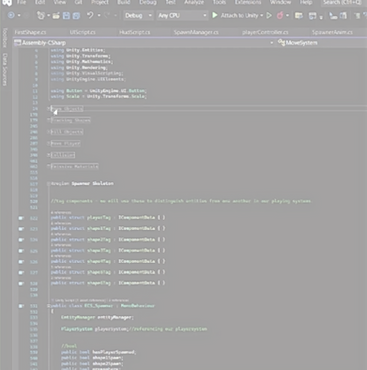Viewport: 367px width, 370px height.
Task: Open the MoveSystem type navigation dropdown
Action: tap(322, 43)
